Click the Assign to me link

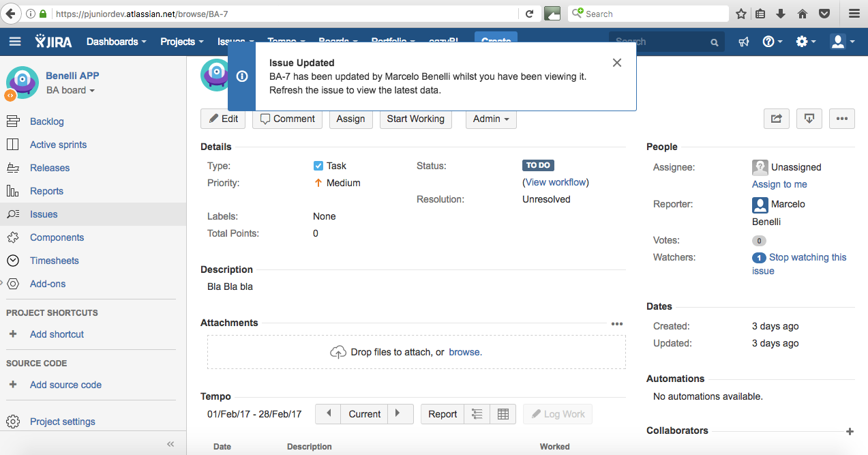coord(779,184)
